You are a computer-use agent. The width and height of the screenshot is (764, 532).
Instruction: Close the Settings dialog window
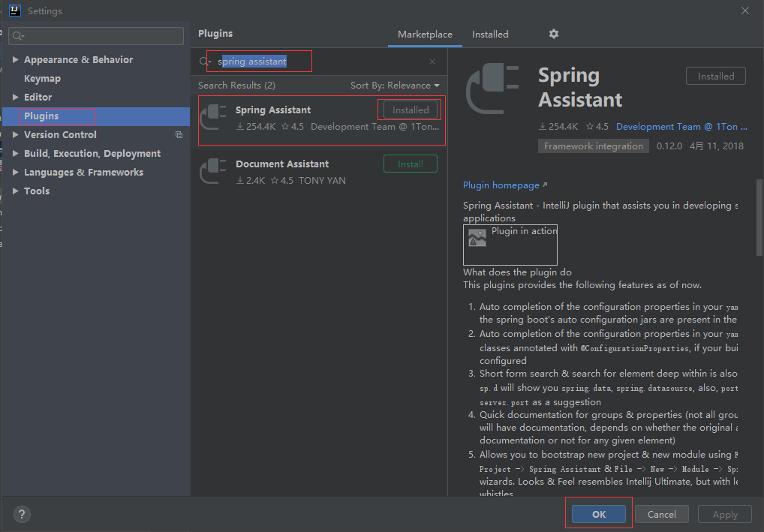point(745,11)
